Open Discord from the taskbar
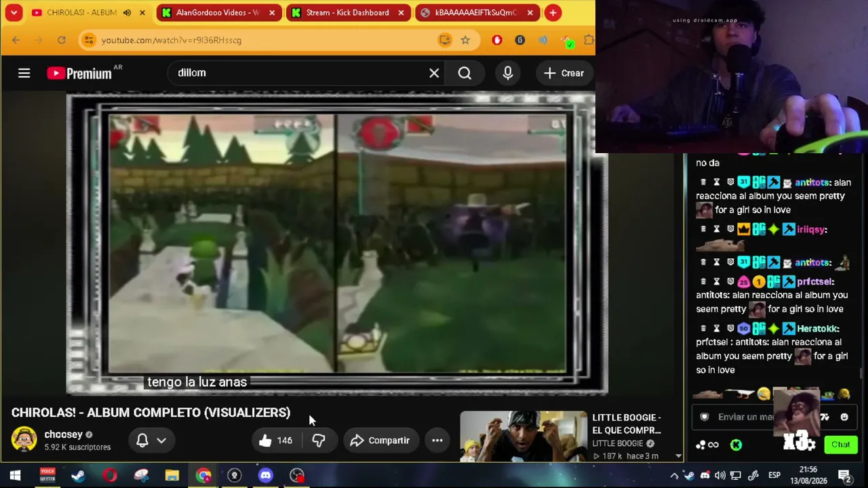Viewport: 868px width, 488px height. click(265, 475)
